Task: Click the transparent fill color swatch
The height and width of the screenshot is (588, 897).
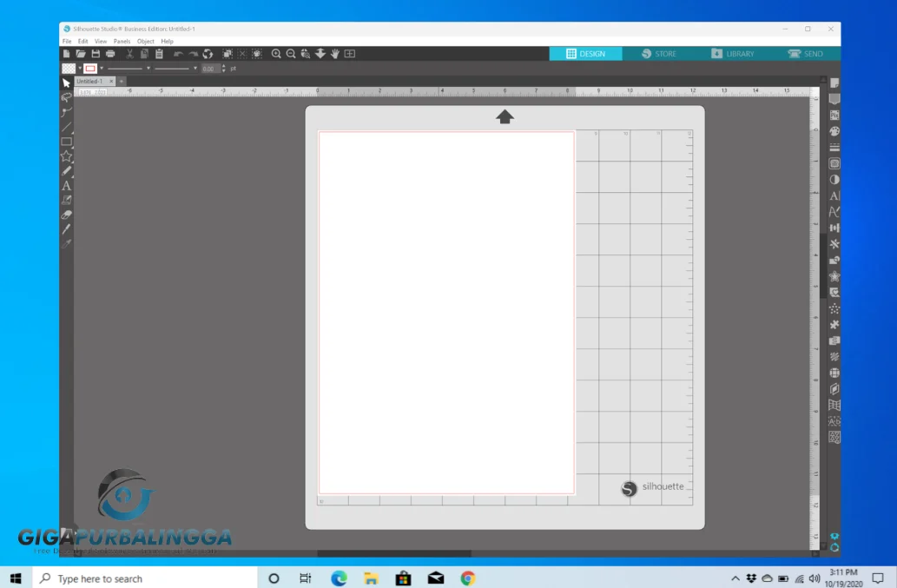Action: pyautogui.click(x=69, y=69)
